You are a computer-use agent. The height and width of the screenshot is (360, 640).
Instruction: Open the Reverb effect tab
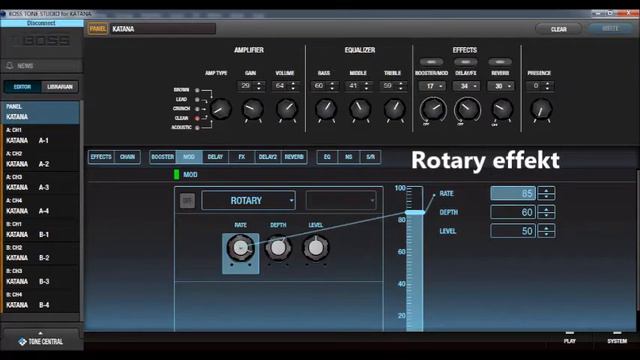pyautogui.click(x=294, y=157)
